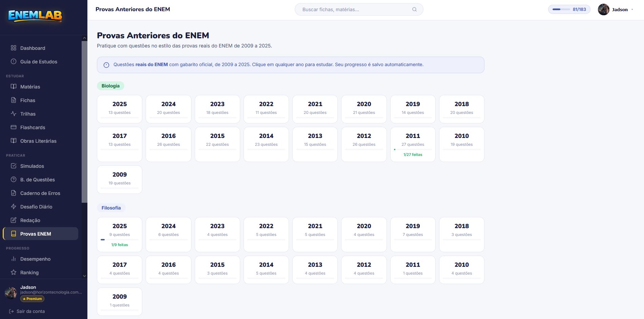Screen dimensions: 644x319
Task: Open Biologia 2022 card with 11 questões
Action: 266,109
